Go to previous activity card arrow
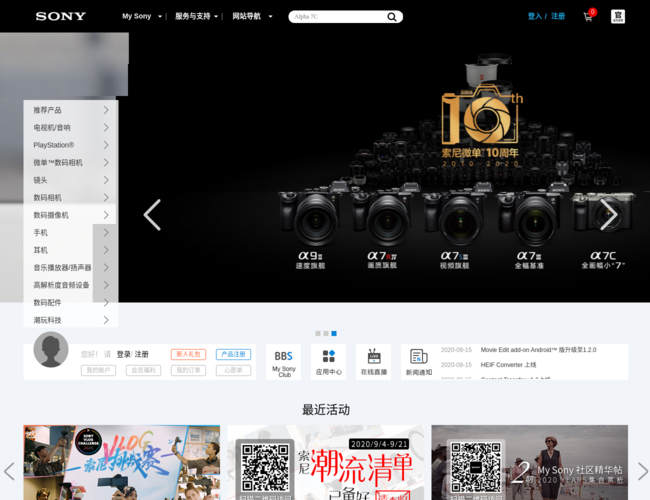 [x=9, y=471]
